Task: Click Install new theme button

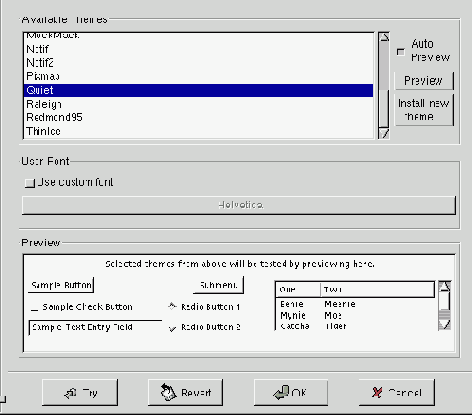Action: pyautogui.click(x=424, y=110)
